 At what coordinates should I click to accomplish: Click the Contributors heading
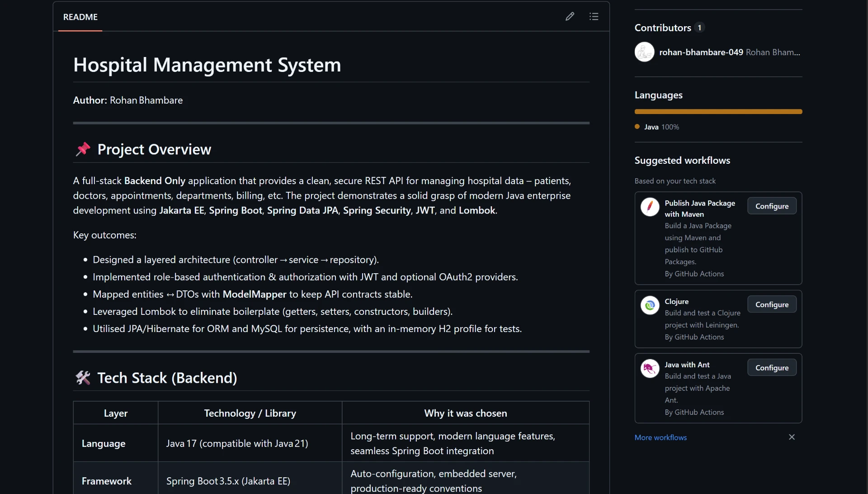coord(663,28)
